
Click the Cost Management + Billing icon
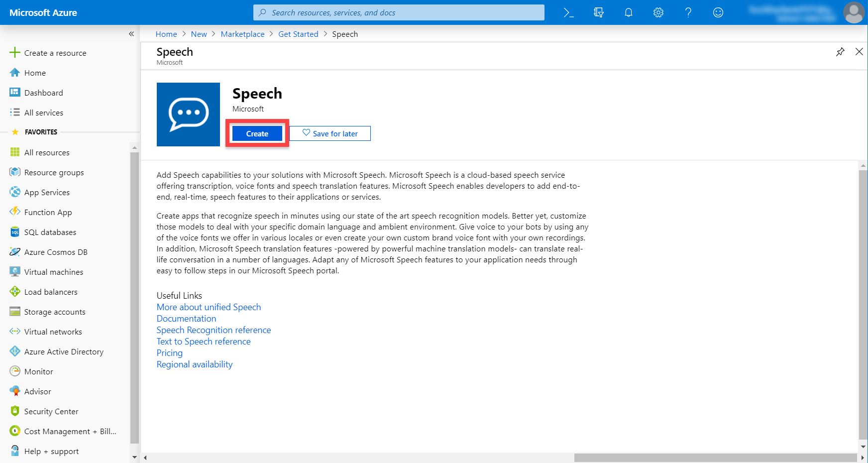[15, 431]
